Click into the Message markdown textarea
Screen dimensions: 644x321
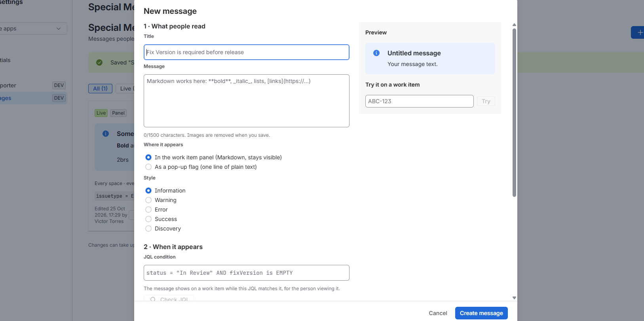[x=247, y=101]
